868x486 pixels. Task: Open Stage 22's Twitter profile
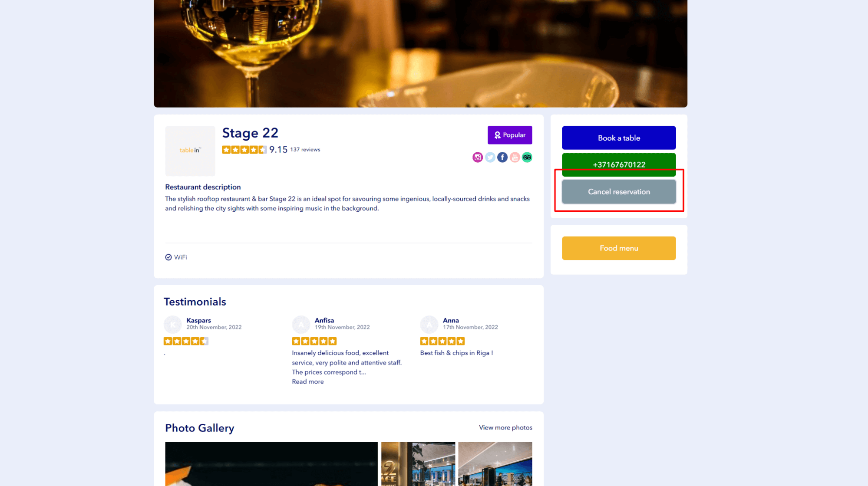pyautogui.click(x=489, y=157)
